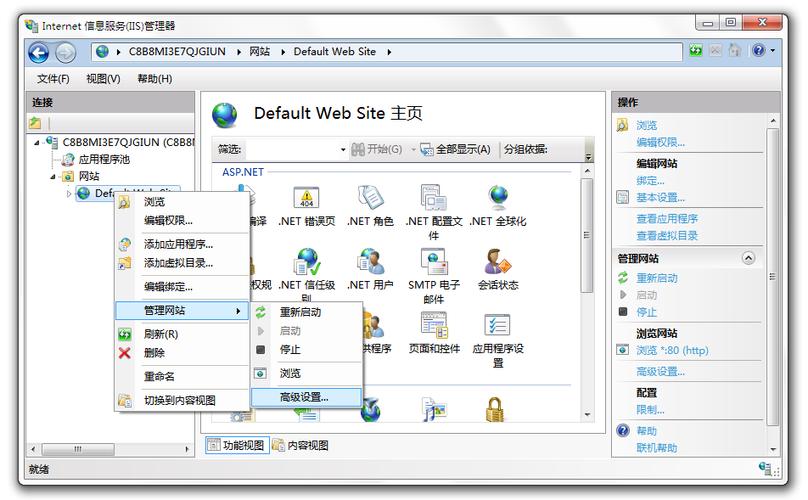Click the Forward navigation arrow button
This screenshot has height=500, width=808.
(x=65, y=53)
